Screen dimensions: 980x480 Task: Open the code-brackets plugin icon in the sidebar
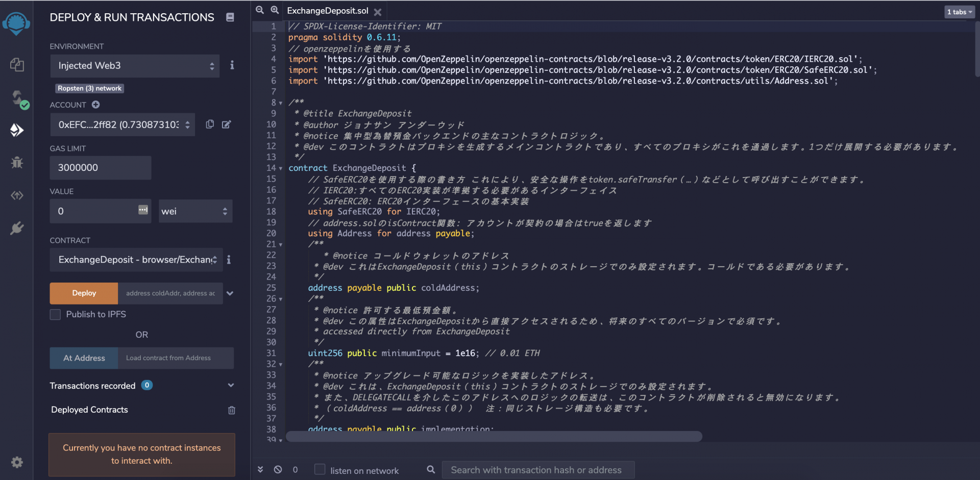point(17,195)
